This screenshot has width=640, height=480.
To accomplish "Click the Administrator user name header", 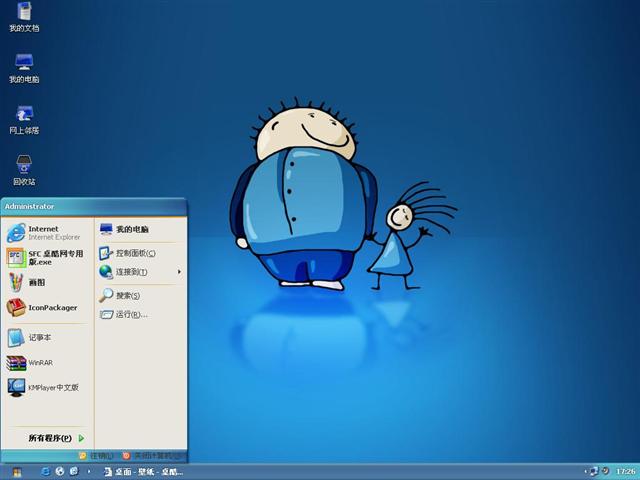I will [x=29, y=207].
